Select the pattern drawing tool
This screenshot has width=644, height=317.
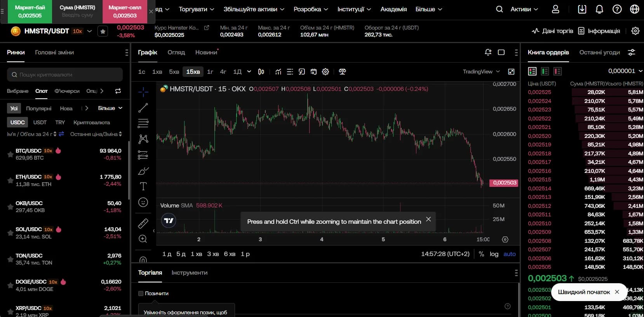pyautogui.click(x=143, y=139)
